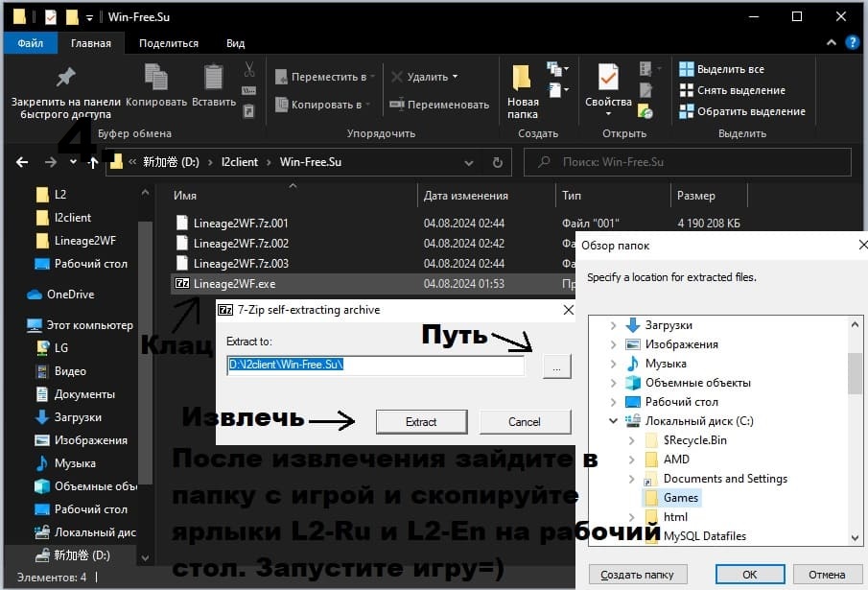Click the Поиск: Win-Free.Su search box
Image resolution: width=868 pixels, height=590 pixels.
[x=688, y=162]
